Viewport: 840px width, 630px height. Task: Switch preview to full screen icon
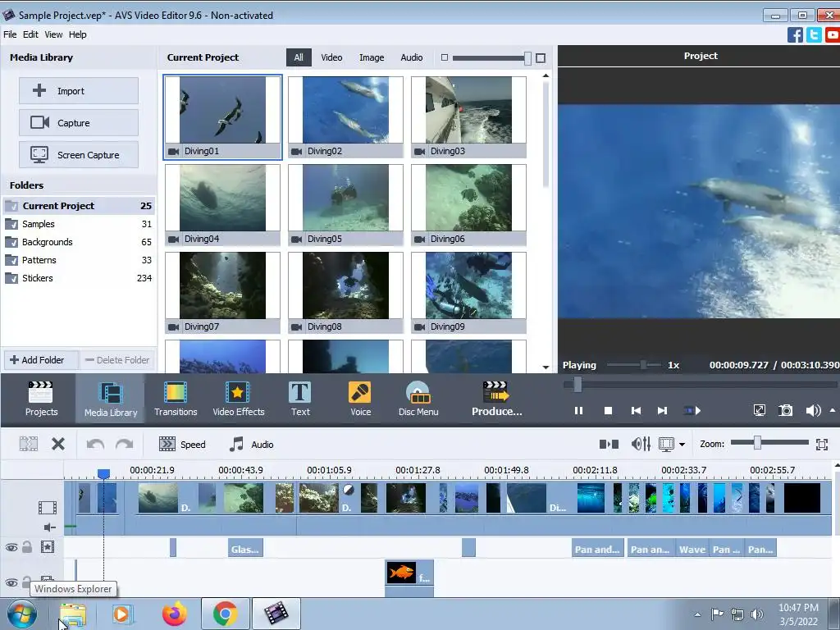[x=759, y=411]
